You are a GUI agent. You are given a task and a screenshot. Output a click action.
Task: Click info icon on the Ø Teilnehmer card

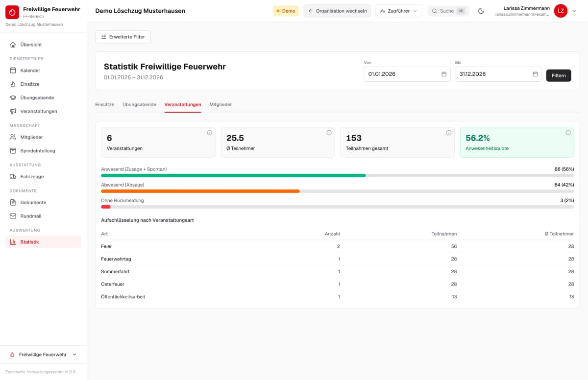coord(329,133)
